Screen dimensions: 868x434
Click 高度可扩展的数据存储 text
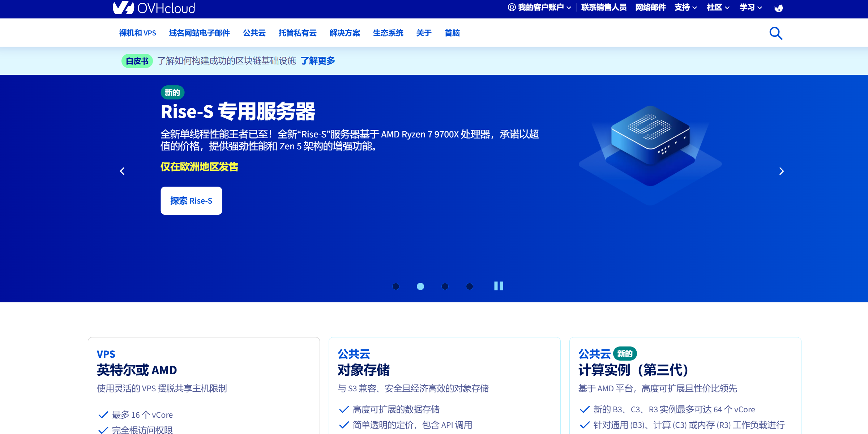(x=396, y=409)
